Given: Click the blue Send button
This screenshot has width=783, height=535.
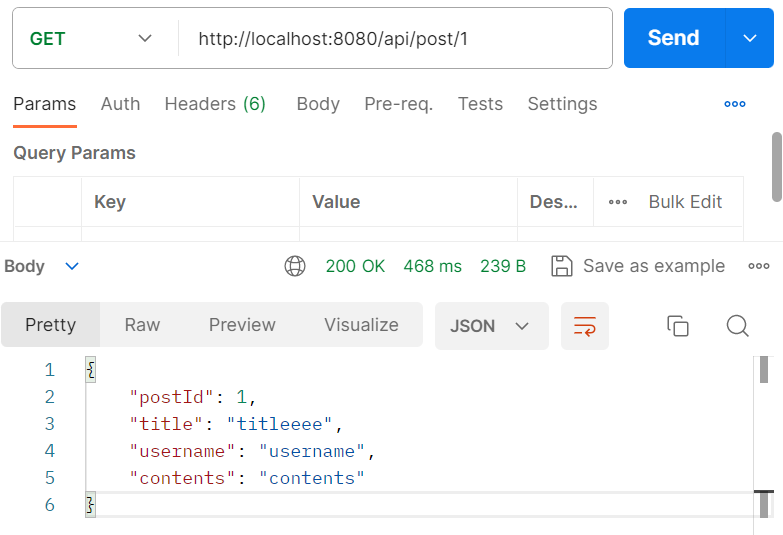Looking at the screenshot, I should tap(674, 38).
